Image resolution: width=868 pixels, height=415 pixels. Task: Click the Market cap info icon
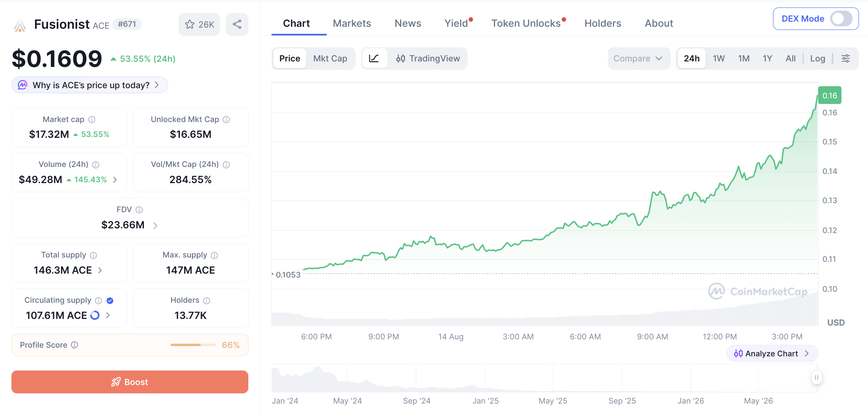point(92,119)
